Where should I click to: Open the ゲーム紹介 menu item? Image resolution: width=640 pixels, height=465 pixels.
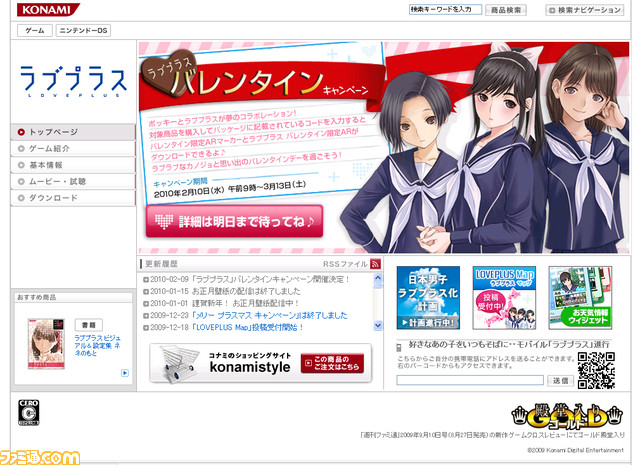click(73, 149)
